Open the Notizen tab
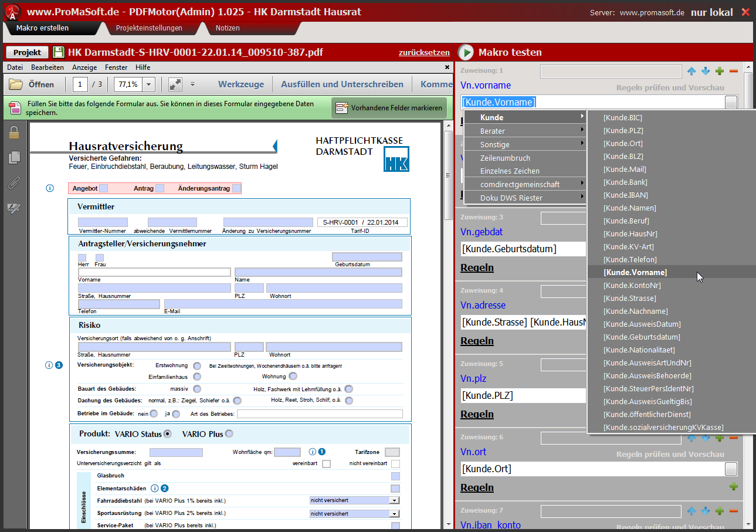This screenshot has width=756, height=532. pos(228,28)
